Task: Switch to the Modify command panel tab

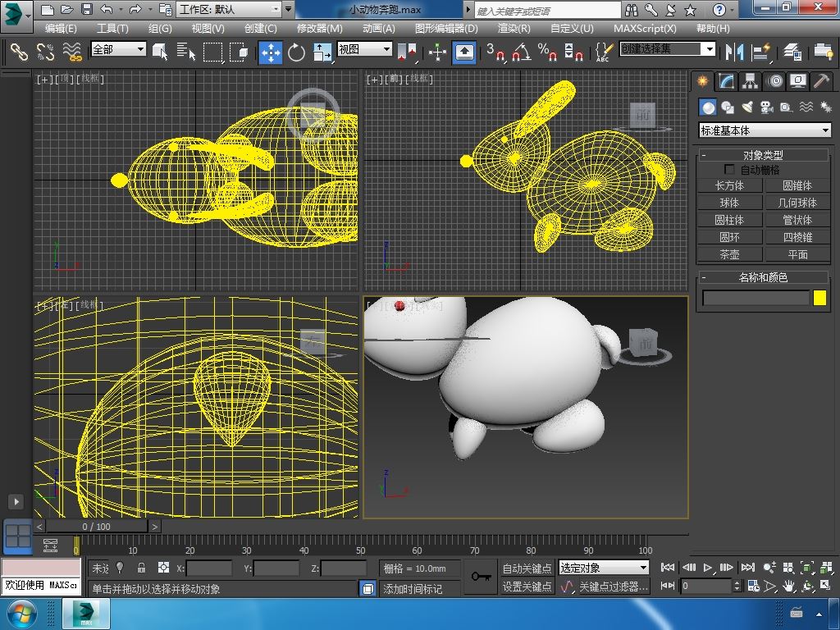Action: pos(726,81)
